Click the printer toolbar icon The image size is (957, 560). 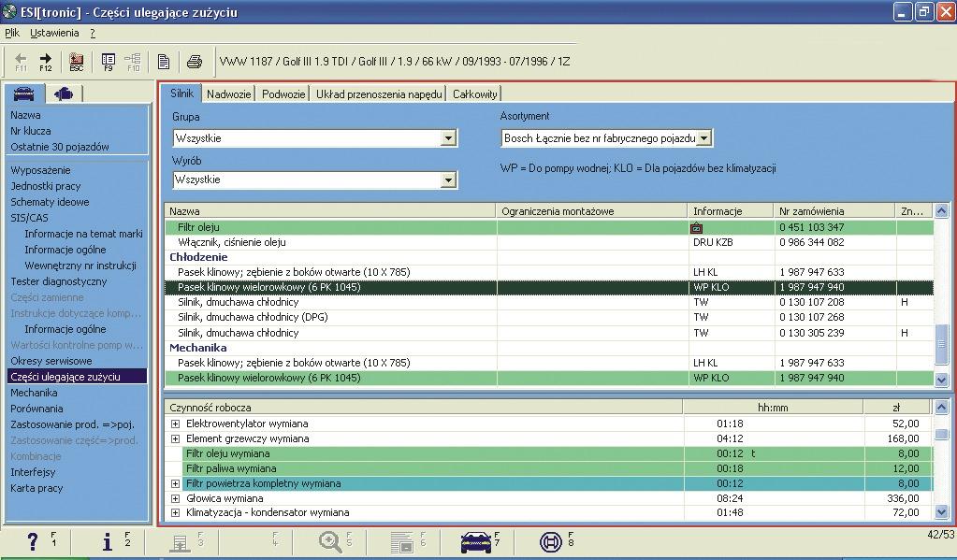click(x=194, y=61)
